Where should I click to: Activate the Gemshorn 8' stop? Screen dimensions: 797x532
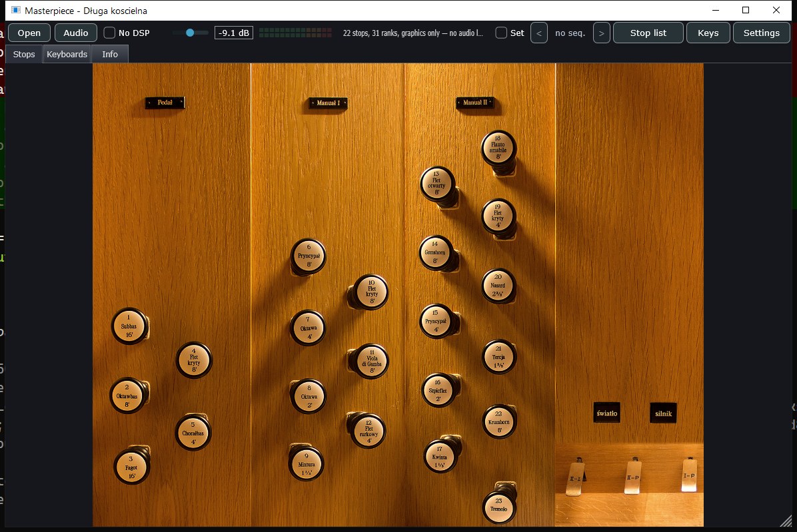click(x=435, y=253)
